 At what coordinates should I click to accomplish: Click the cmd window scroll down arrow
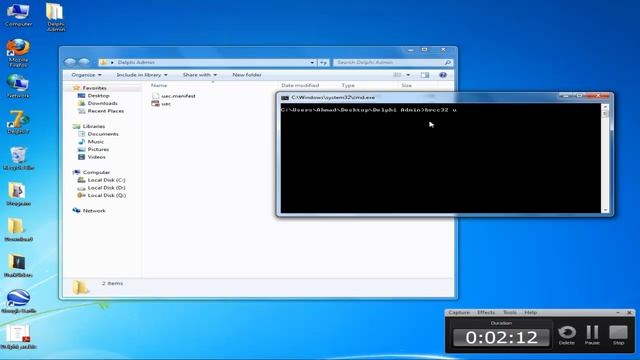point(605,210)
